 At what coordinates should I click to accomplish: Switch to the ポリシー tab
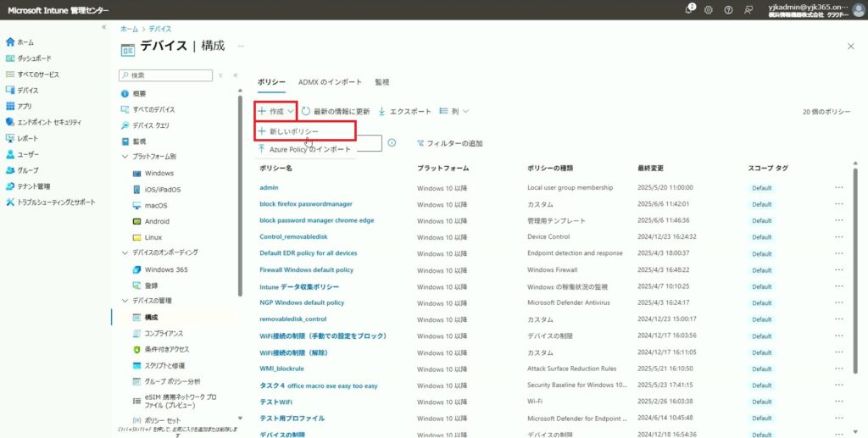click(271, 82)
